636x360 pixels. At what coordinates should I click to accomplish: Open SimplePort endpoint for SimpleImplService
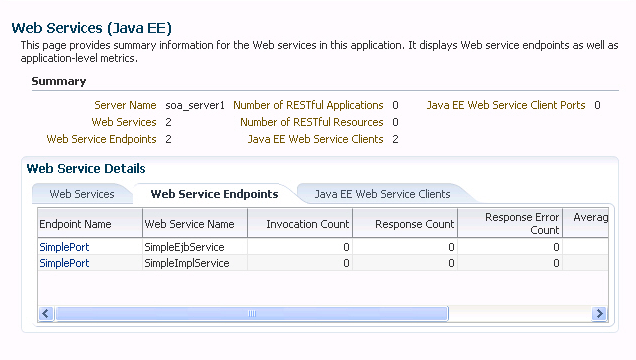click(x=64, y=263)
